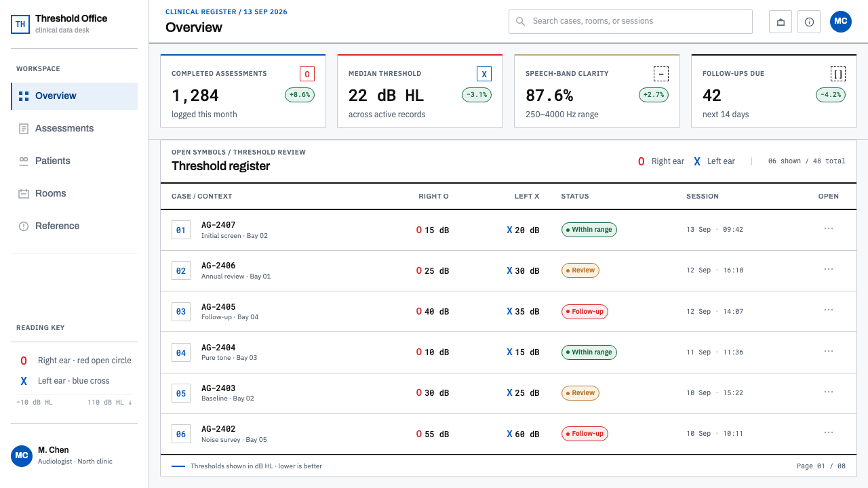Click the Follow-up status for AG-2405
The image size is (868, 488).
tap(585, 312)
